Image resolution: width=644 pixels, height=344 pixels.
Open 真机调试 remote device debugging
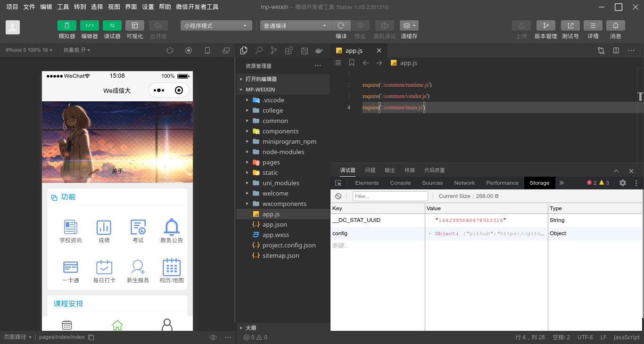(x=385, y=25)
